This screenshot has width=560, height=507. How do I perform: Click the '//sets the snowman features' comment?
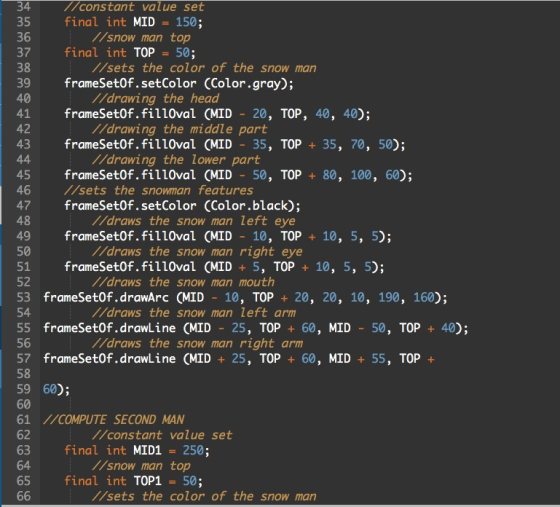159,190
